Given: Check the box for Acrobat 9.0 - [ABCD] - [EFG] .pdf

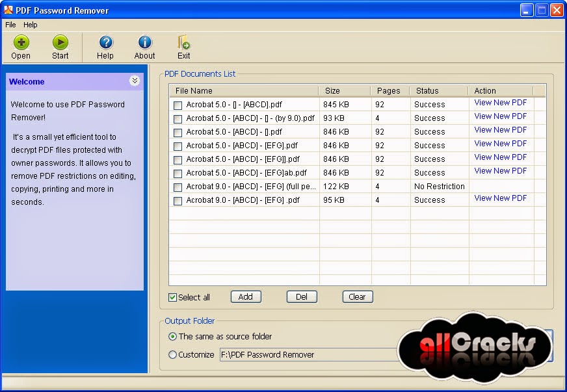Looking at the screenshot, I should (178, 201).
